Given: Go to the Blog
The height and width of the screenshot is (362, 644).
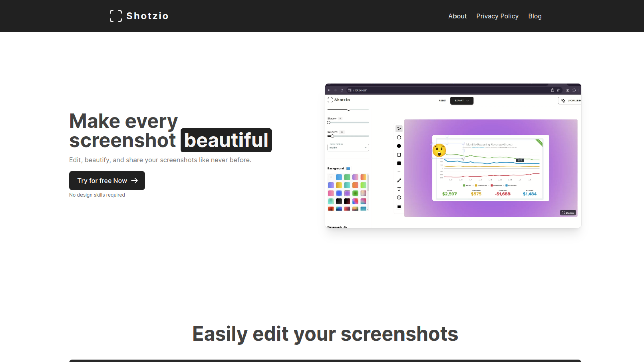Looking at the screenshot, I should click(x=535, y=16).
